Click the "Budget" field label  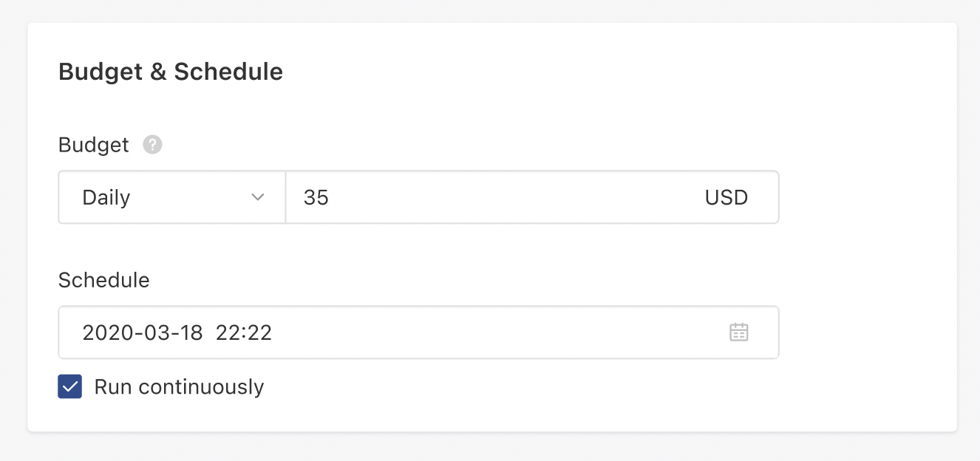(93, 145)
